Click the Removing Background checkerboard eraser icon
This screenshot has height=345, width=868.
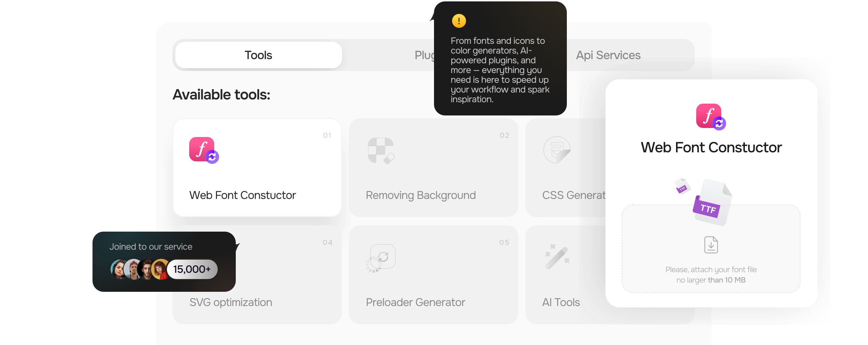coord(381,151)
